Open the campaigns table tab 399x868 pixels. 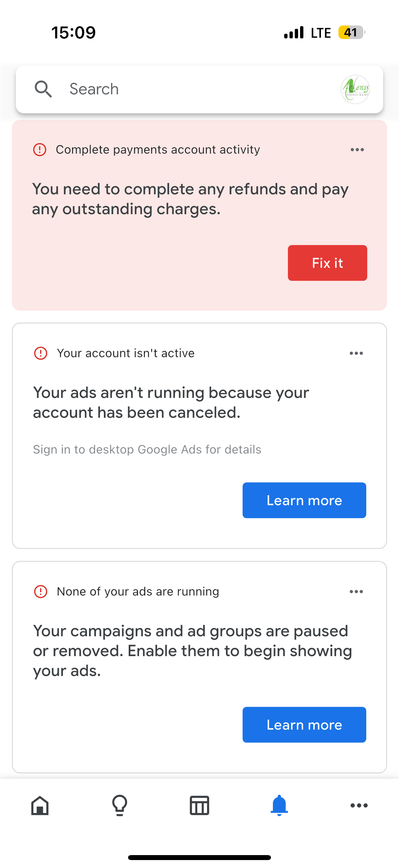(199, 806)
